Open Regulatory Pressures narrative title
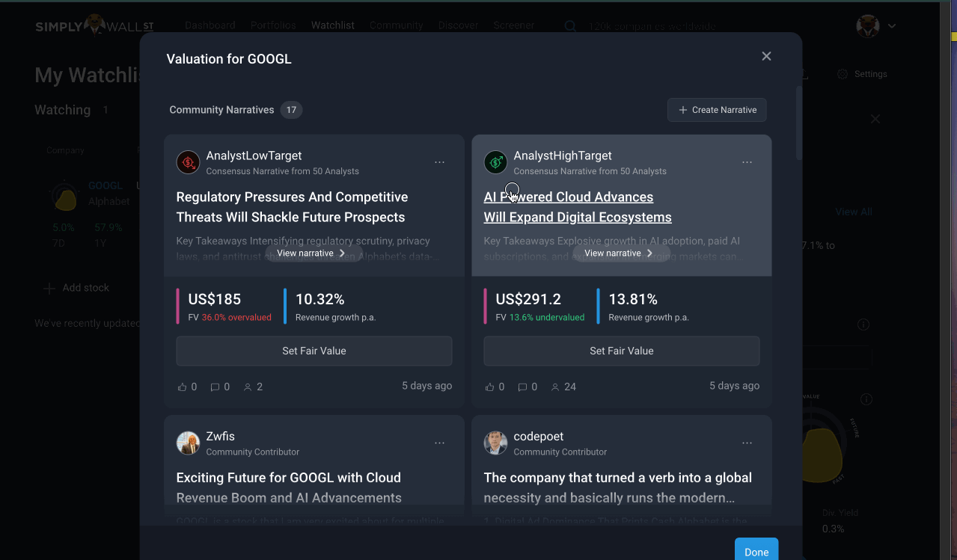This screenshot has height=560, width=957. tap(292, 207)
